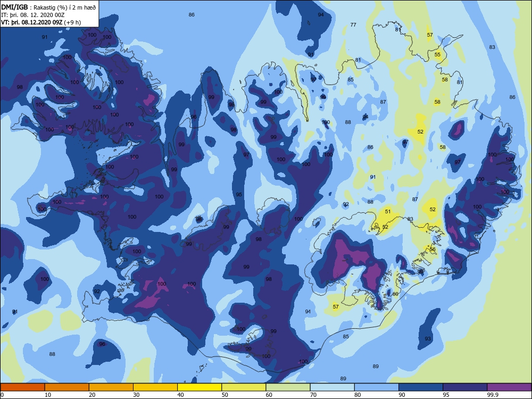The height and width of the screenshot is (399, 532).
Task: Click the legend scale label 10
Action: pyautogui.click(x=48, y=395)
